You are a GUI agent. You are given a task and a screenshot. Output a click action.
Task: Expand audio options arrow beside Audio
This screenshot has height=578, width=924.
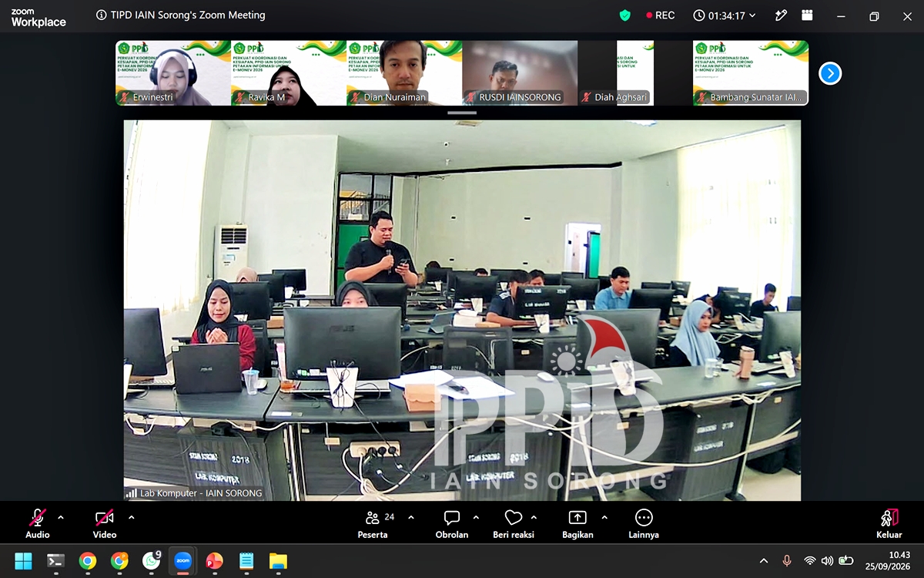(x=61, y=517)
